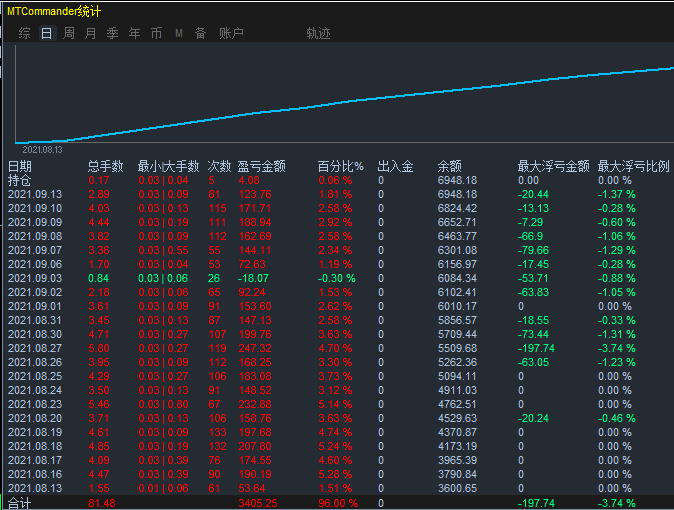
Task: Click the -18.07 loss amount cell
Action: (x=253, y=278)
